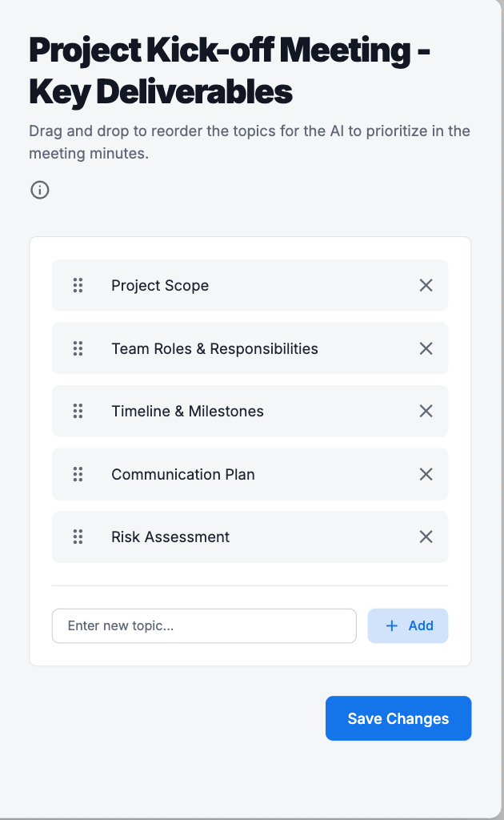Select the Timeline & Milestones row text

(187, 412)
